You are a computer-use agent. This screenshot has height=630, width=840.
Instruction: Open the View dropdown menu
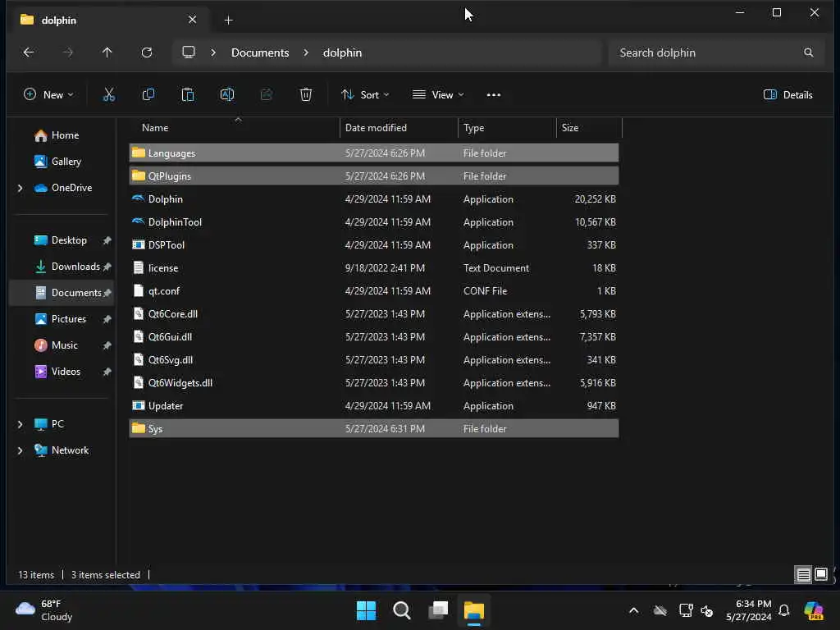[438, 95]
